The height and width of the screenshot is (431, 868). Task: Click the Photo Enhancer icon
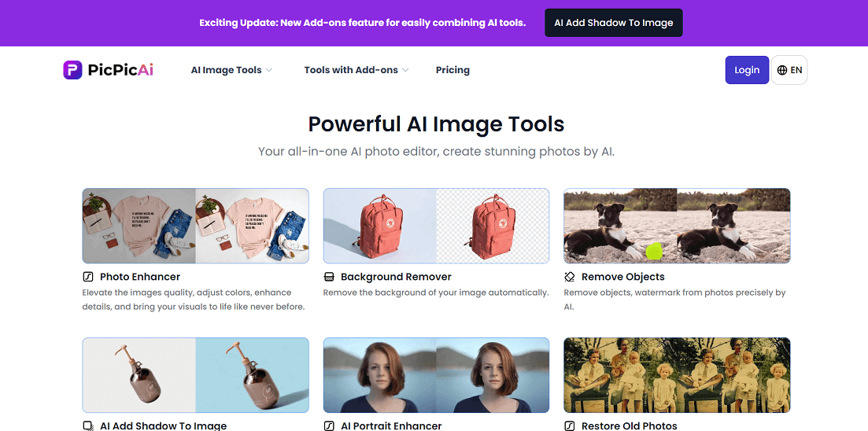tap(88, 277)
